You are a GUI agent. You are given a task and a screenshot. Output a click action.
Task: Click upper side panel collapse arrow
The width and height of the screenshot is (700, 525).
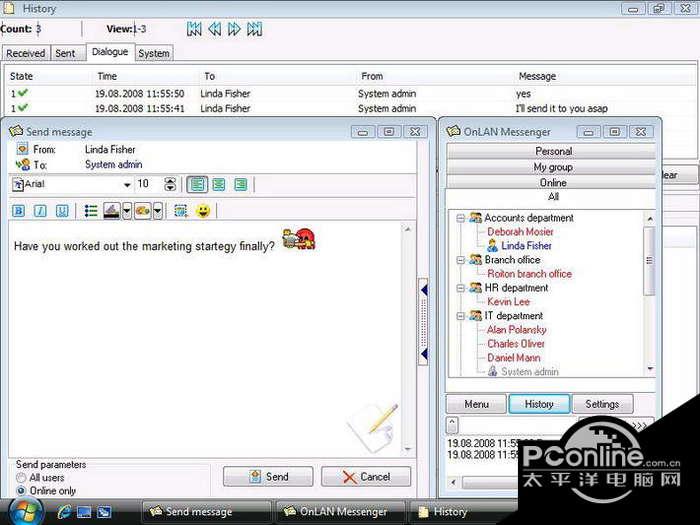tap(423, 290)
